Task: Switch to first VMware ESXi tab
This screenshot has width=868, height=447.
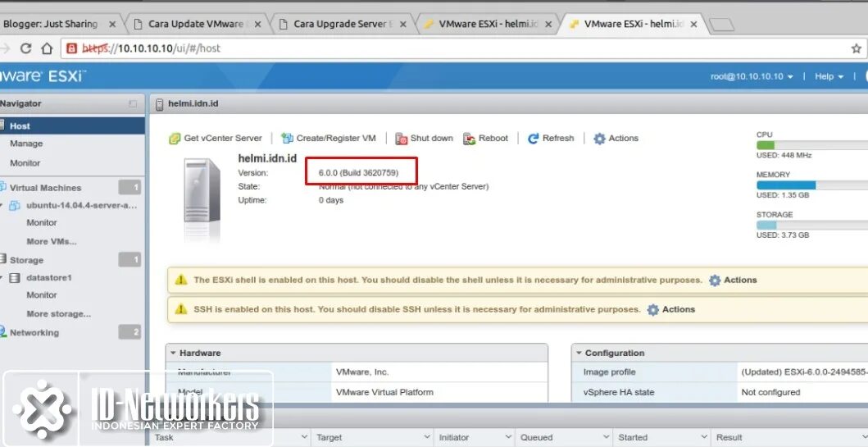Action: click(x=489, y=25)
